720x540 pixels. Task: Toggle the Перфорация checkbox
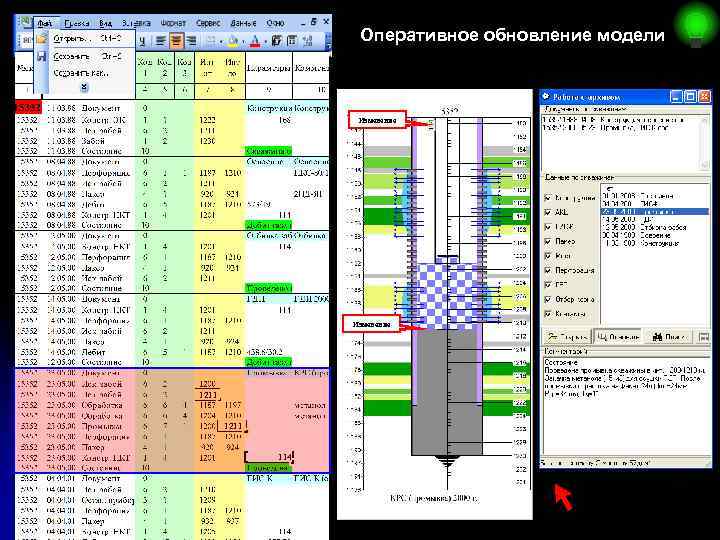pyautogui.click(x=547, y=270)
